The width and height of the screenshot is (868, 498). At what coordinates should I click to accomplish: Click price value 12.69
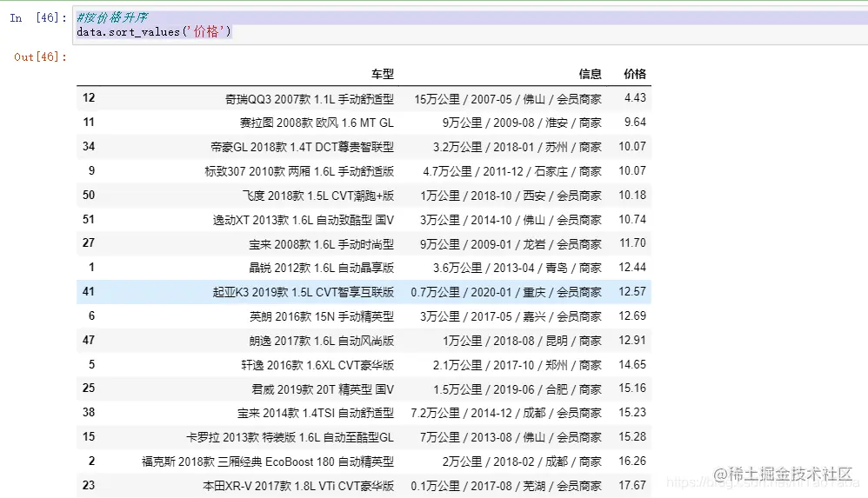(x=632, y=316)
